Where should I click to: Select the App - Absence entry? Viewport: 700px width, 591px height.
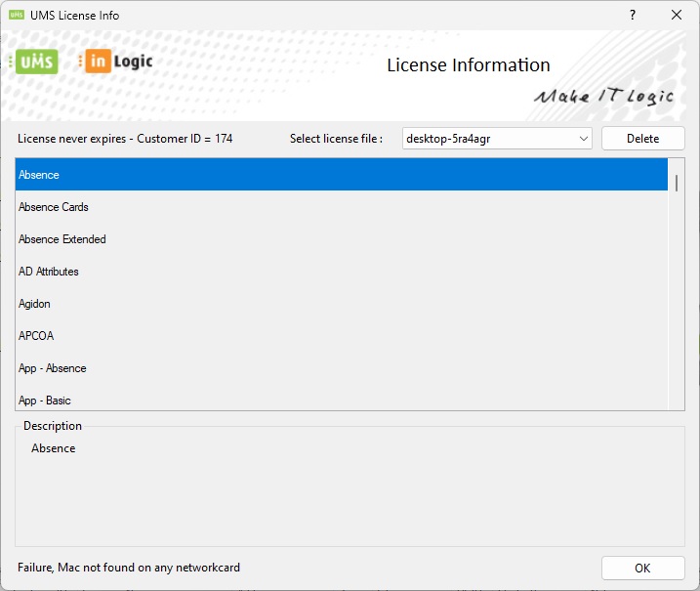(x=53, y=368)
